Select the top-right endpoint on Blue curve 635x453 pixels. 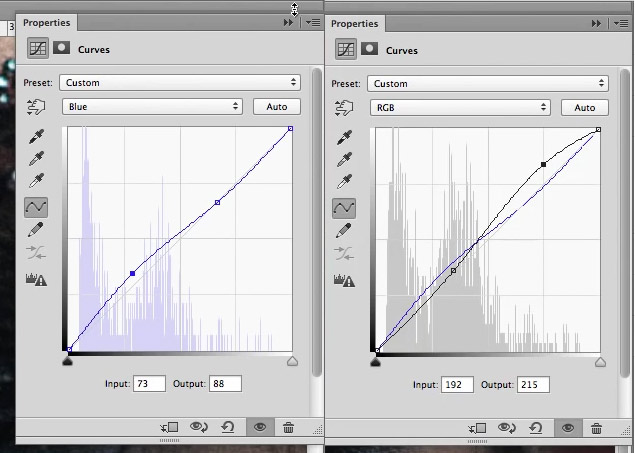290,129
